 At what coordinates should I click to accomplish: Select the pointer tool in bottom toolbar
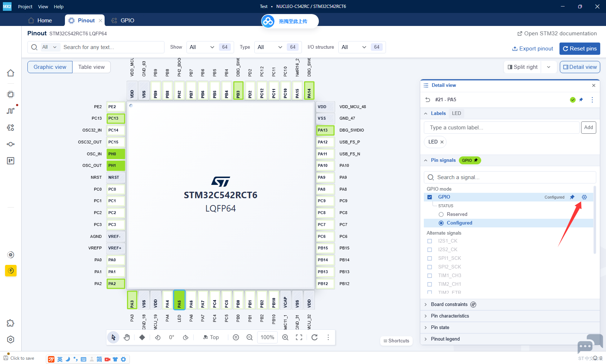113,337
